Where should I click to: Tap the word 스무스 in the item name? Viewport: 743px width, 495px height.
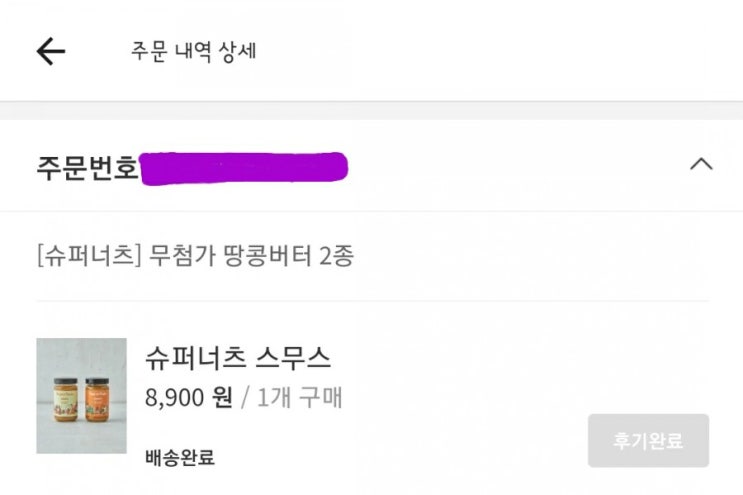[293, 358]
